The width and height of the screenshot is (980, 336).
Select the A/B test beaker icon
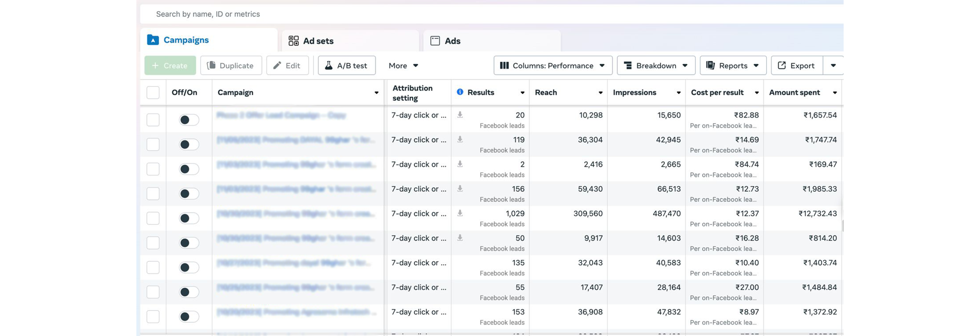coord(330,66)
